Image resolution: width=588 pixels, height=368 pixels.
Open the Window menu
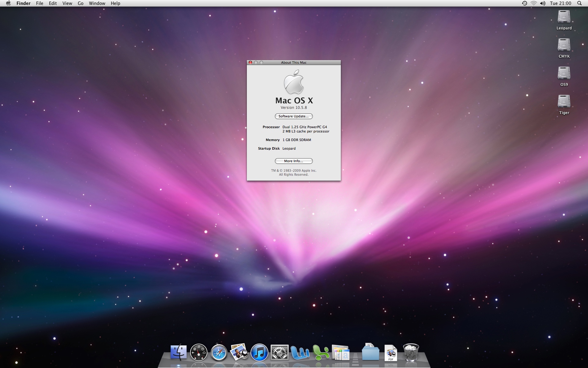pos(97,3)
